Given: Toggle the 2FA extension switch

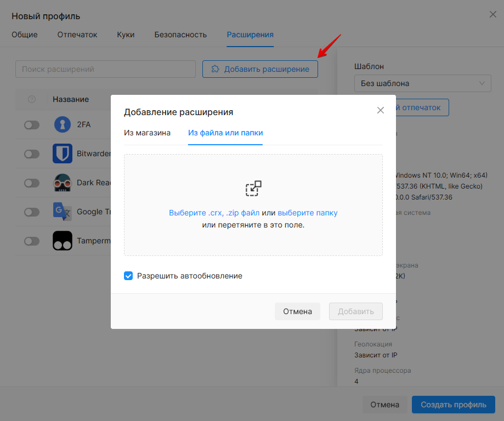Looking at the screenshot, I should coord(32,124).
